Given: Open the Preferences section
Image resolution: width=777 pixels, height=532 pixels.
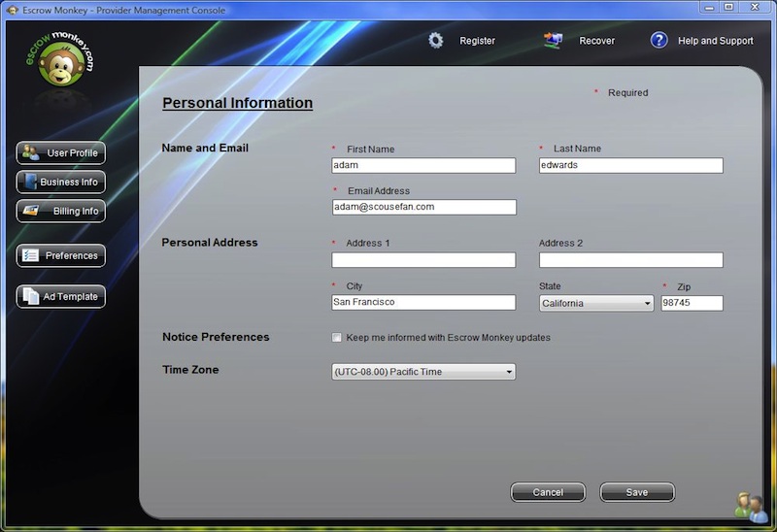Looking at the screenshot, I should tap(60, 255).
